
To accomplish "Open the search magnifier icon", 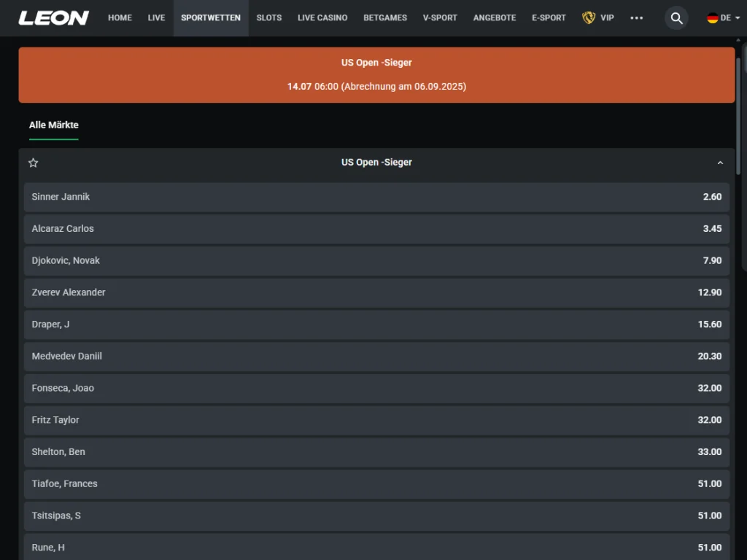I will (676, 17).
